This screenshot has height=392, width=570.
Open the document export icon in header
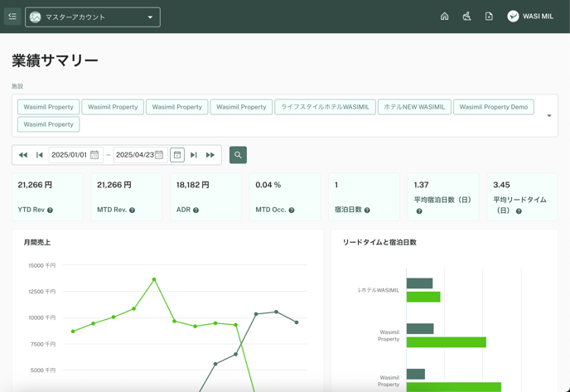(x=489, y=17)
